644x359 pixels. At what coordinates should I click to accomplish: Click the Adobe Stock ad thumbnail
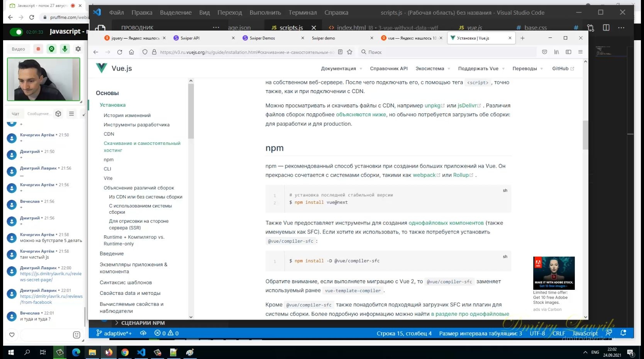[554, 273]
